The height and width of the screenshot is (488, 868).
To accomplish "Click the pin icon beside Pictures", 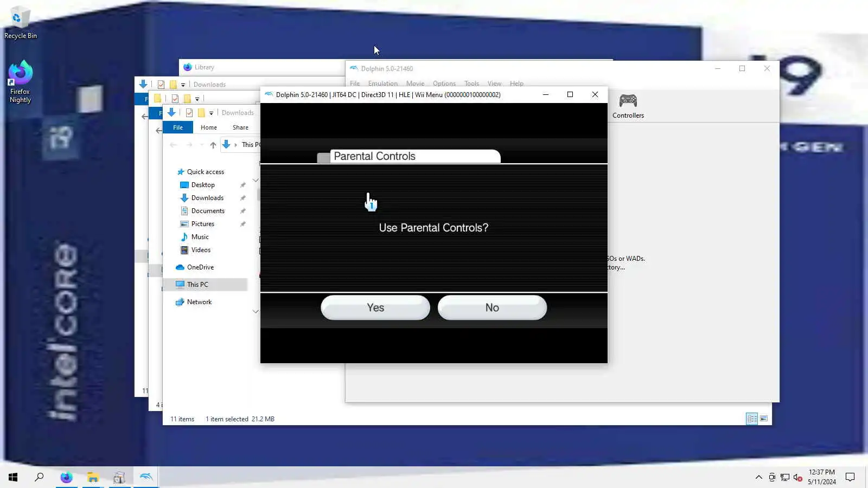I will 242,224.
